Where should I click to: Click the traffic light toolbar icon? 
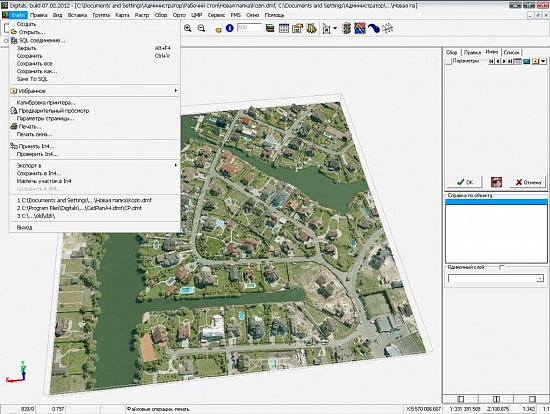coord(347,28)
